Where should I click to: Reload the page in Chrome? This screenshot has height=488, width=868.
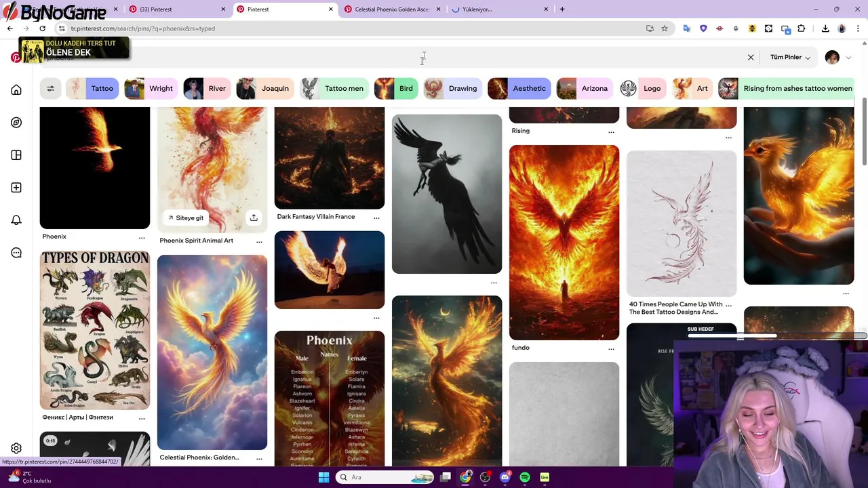click(42, 28)
